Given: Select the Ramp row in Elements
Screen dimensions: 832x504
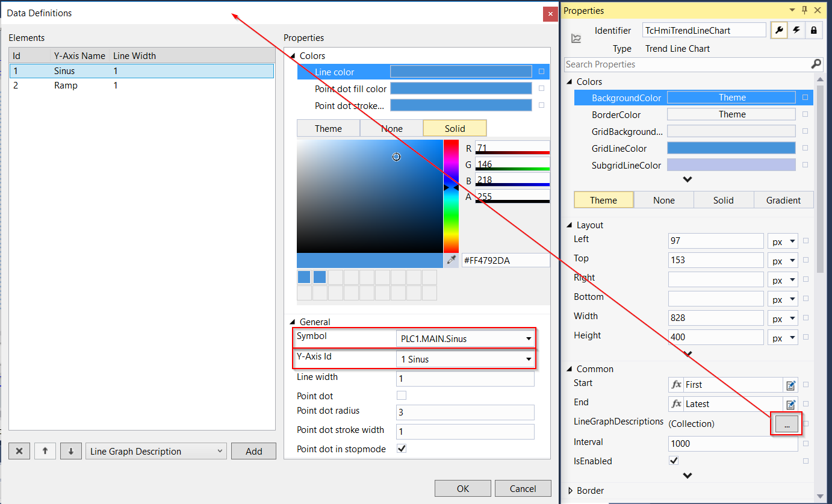Looking at the screenshot, I should (x=141, y=86).
